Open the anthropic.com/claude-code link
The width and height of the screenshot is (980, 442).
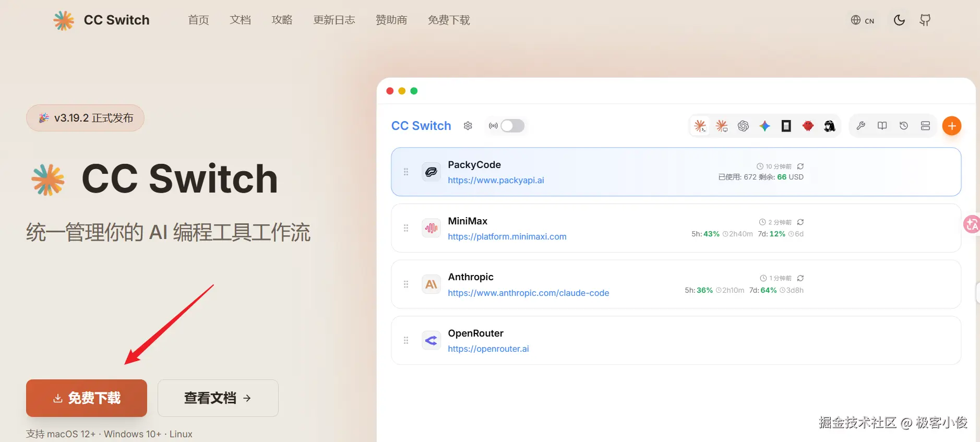point(529,293)
